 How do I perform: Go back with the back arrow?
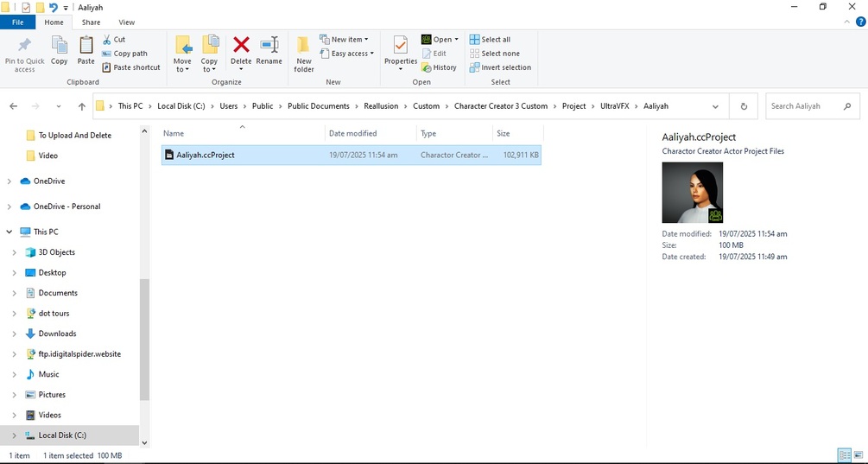tap(14, 106)
